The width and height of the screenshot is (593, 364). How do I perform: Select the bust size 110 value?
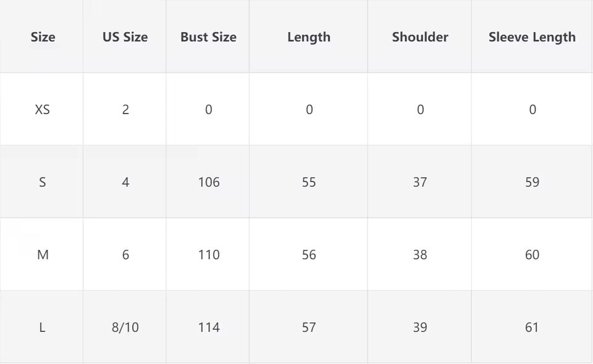coord(209,255)
